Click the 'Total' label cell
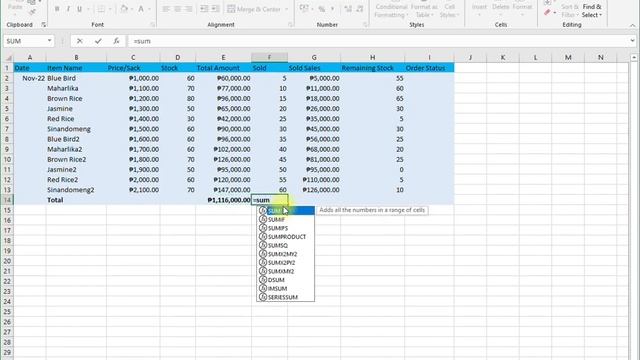The height and width of the screenshot is (360, 640). (76, 200)
